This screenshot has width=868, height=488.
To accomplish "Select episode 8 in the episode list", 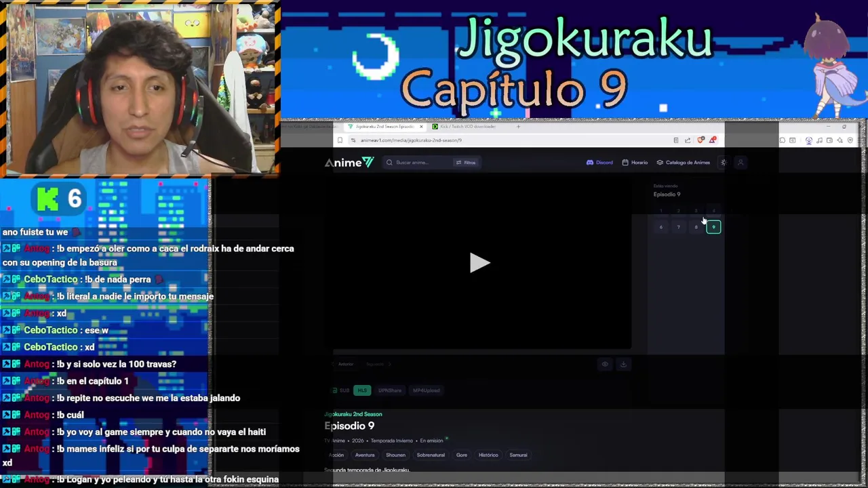I will tap(696, 227).
